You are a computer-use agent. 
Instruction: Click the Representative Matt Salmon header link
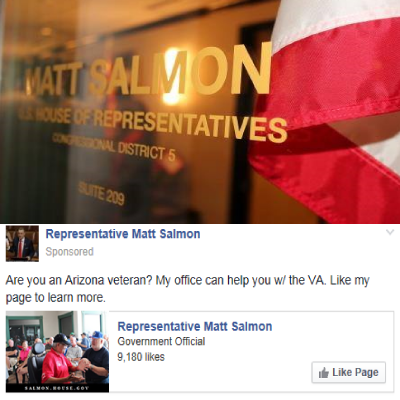coord(123,234)
